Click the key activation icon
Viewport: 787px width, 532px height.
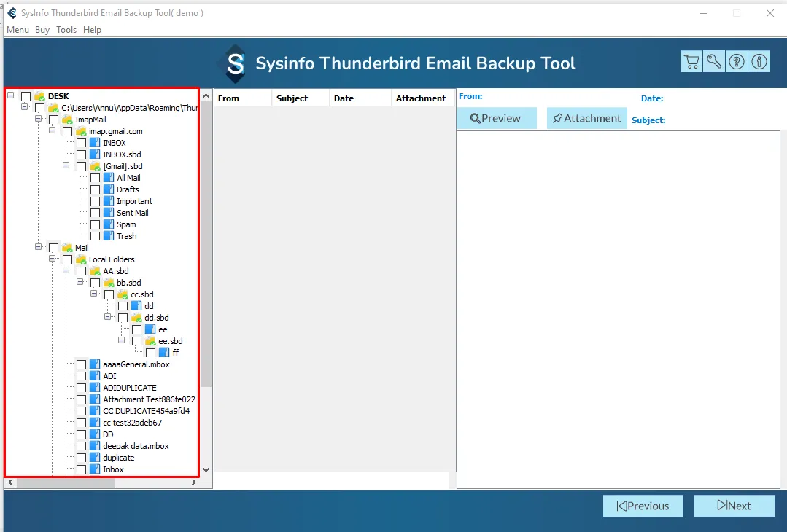click(714, 62)
